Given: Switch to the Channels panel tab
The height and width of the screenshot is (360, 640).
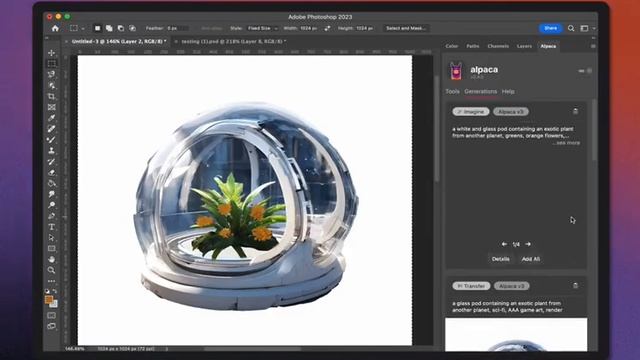Looking at the screenshot, I should [498, 46].
